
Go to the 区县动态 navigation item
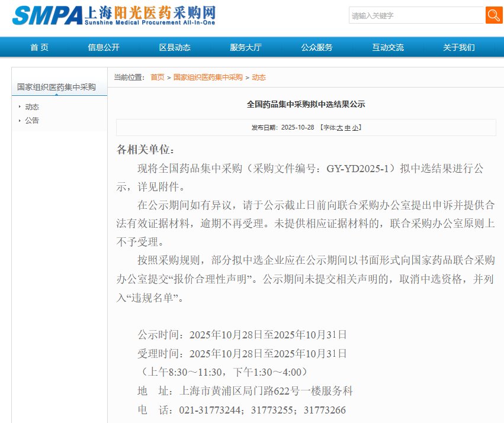tap(175, 47)
